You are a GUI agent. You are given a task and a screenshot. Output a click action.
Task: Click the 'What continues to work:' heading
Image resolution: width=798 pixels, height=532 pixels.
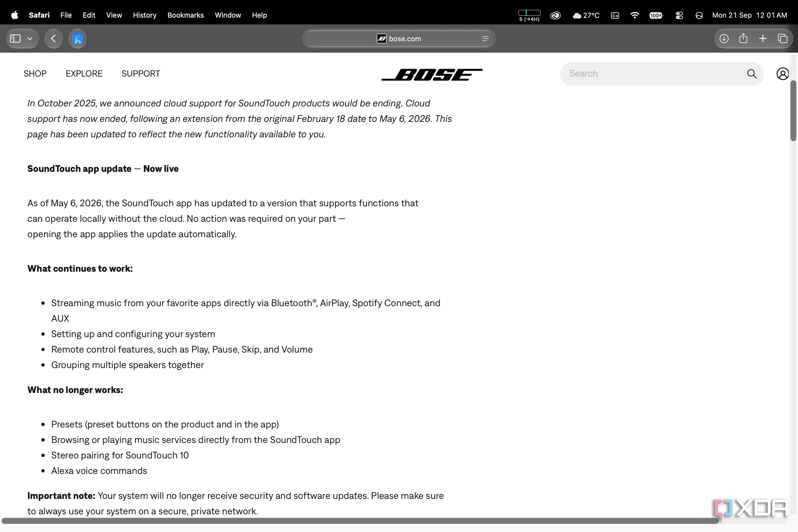click(x=80, y=269)
